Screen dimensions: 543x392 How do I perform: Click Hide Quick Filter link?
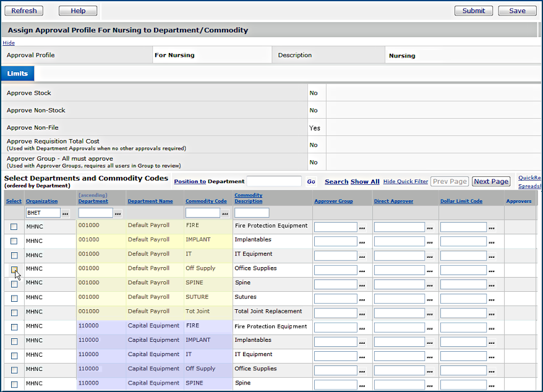406,182
